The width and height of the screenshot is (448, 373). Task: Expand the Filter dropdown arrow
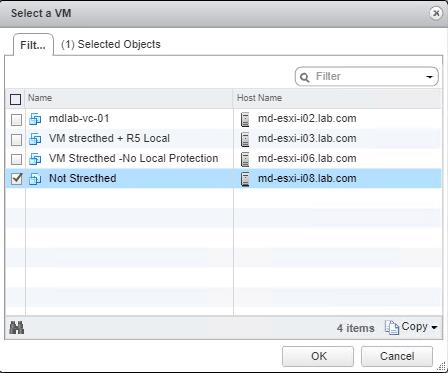tap(429, 77)
